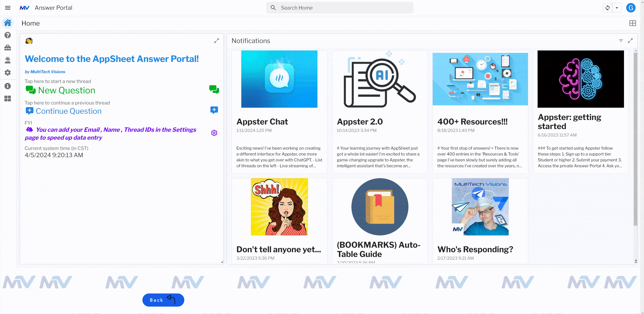Select Appster: getting started title

[x=570, y=122]
